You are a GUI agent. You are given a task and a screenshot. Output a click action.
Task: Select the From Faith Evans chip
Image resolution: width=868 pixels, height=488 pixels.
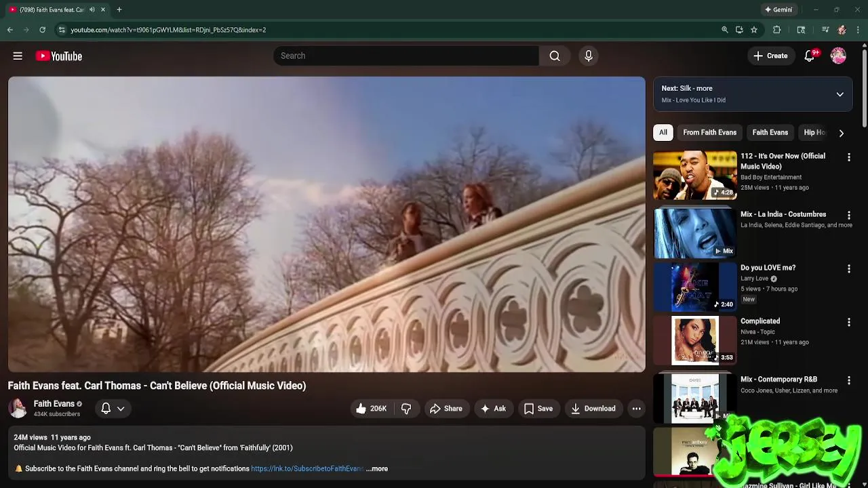pyautogui.click(x=709, y=133)
